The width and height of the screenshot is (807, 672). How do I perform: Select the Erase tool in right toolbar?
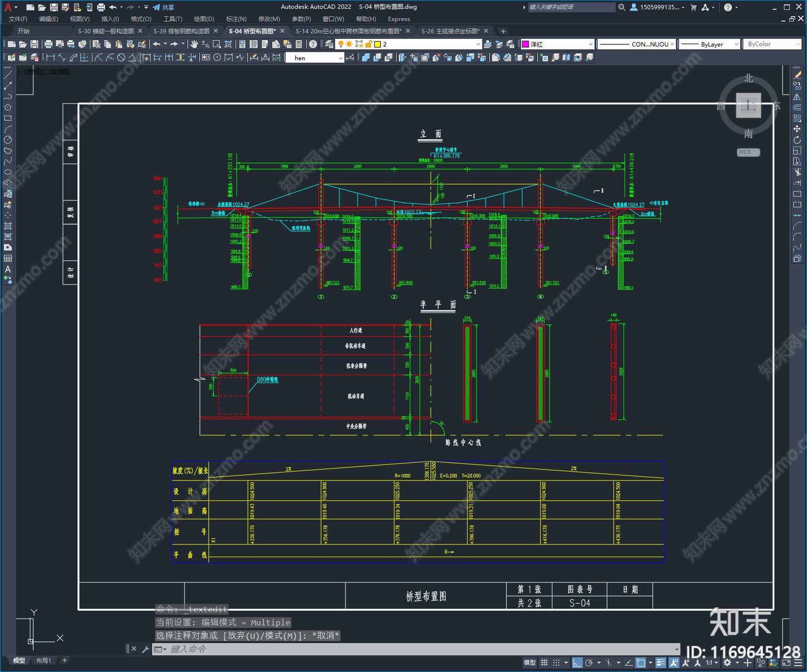(x=797, y=75)
